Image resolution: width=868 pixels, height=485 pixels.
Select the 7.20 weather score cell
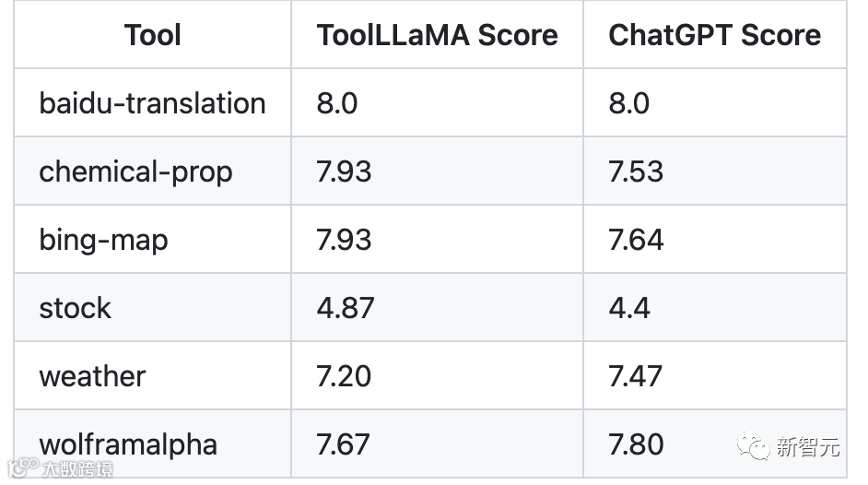pyautogui.click(x=346, y=376)
